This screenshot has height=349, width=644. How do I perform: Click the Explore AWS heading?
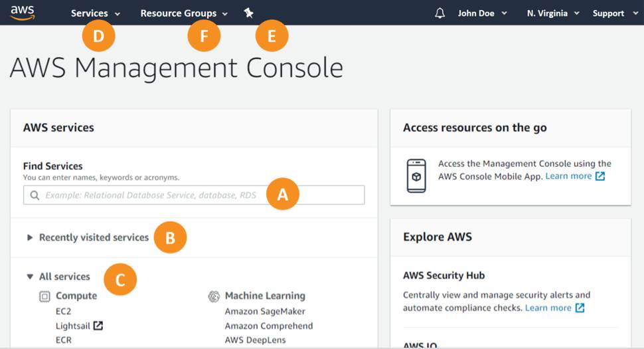pyautogui.click(x=438, y=237)
